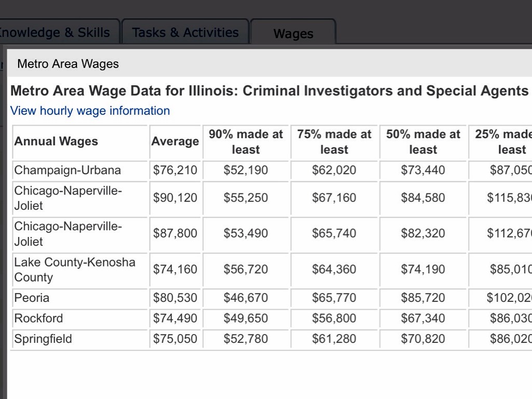Click the Rockford row label

(x=38, y=318)
